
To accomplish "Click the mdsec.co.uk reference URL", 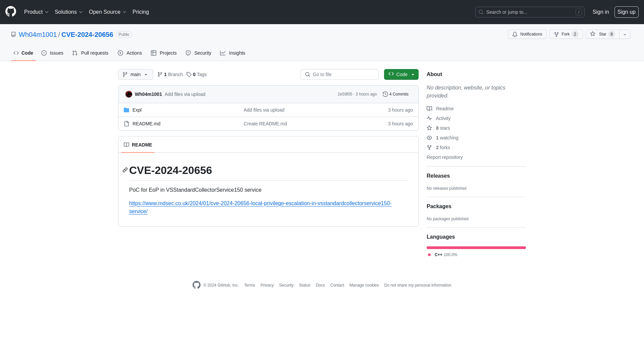I will 260,207.
